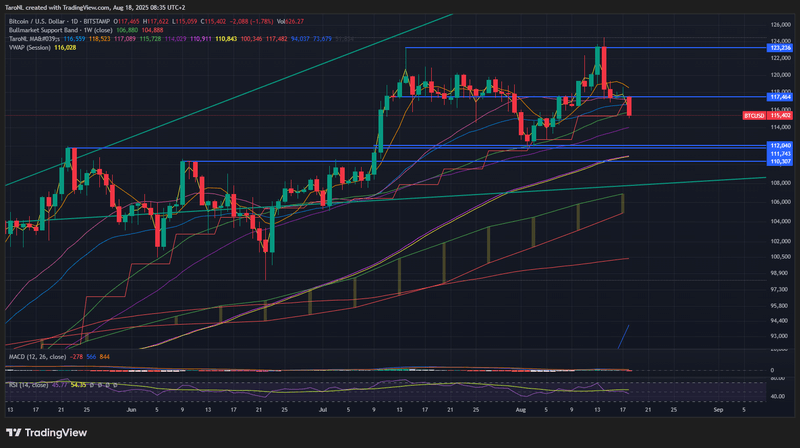This screenshot has height=448, width=800.
Task: Click the 110,307 blue price label
Action: [x=780, y=162]
